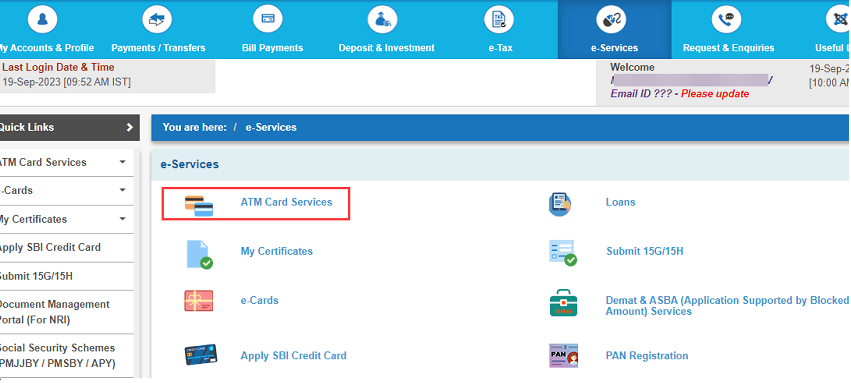Click Submit 15G/15H in sidebar
The width and height of the screenshot is (851, 383).
click(36, 276)
